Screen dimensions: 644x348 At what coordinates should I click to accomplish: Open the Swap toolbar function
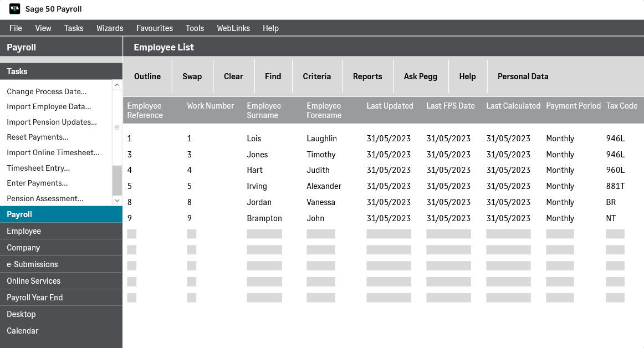coord(192,76)
